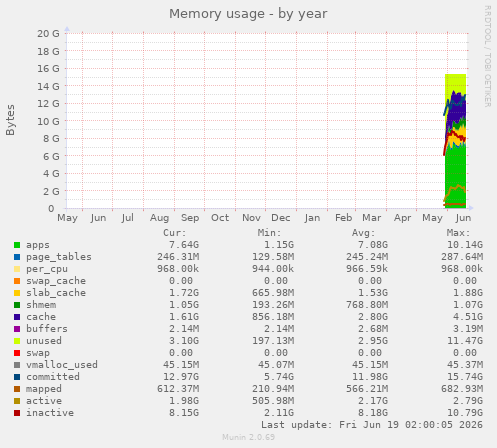Click the 'page_tables' legend label
The height and width of the screenshot is (448, 497).
(59, 257)
